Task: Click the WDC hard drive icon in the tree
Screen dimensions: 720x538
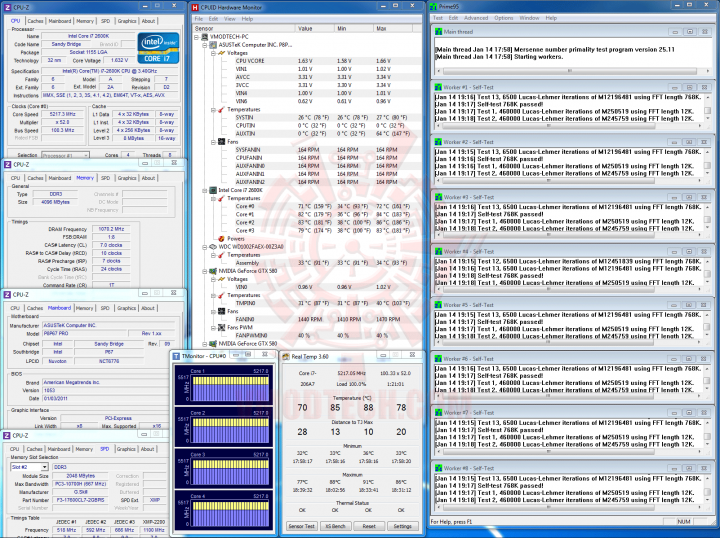Action: 213,247
